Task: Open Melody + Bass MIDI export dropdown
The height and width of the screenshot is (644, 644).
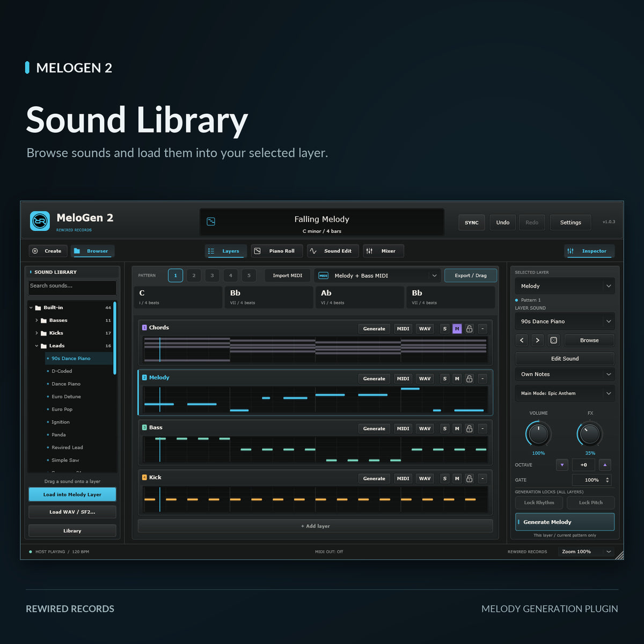Action: click(x=378, y=275)
